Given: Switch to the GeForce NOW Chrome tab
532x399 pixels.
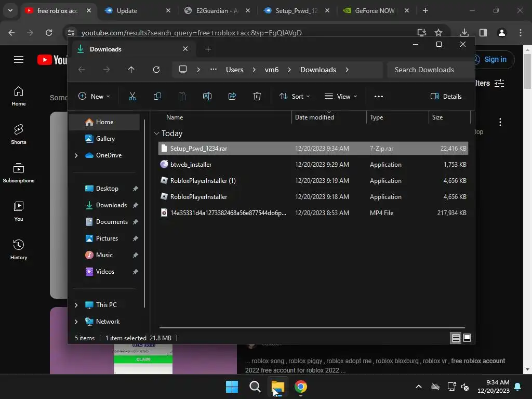Looking at the screenshot, I should pos(375,10).
